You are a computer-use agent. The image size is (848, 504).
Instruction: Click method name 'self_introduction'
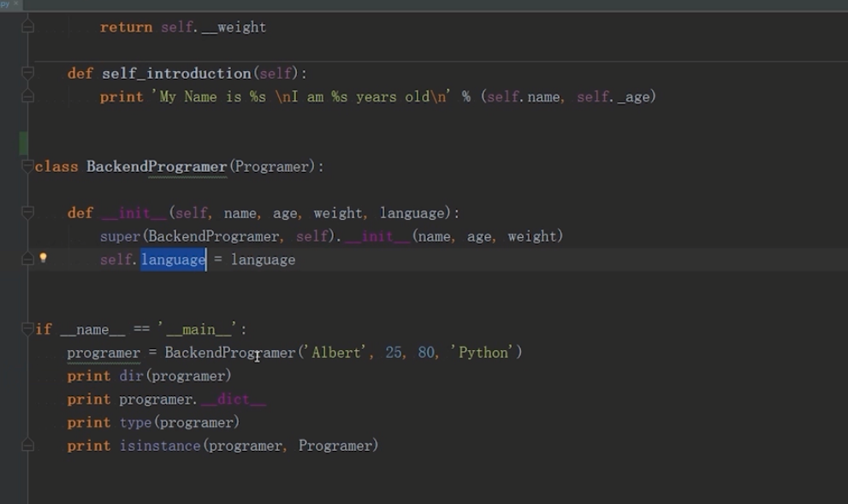[176, 73]
